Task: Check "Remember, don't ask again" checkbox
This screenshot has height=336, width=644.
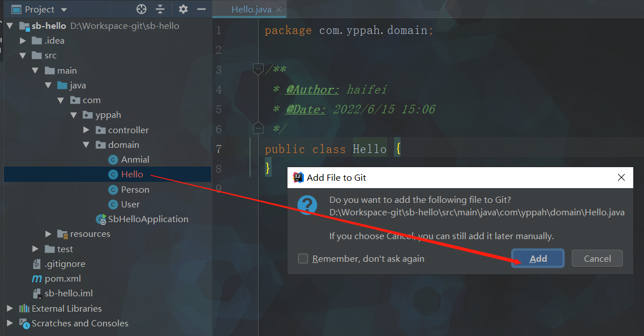Action: tap(303, 259)
